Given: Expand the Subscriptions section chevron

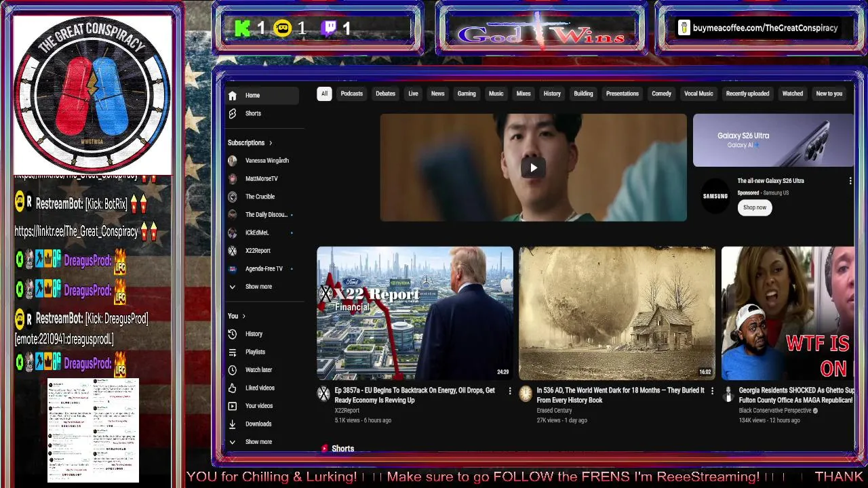Looking at the screenshot, I should (x=271, y=143).
